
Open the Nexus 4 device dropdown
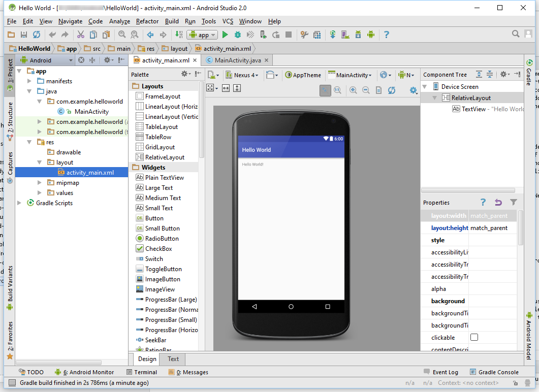[242, 75]
